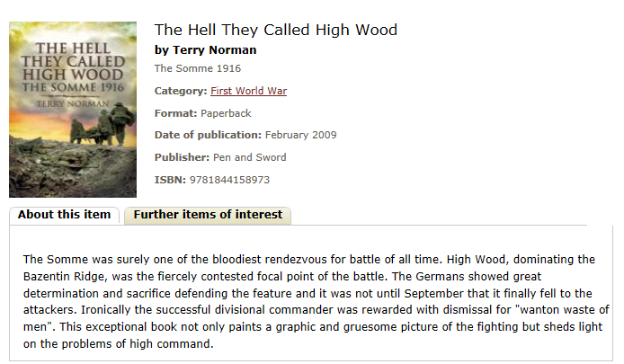
Task: Select the author line by Terry Norman
Action: point(205,50)
